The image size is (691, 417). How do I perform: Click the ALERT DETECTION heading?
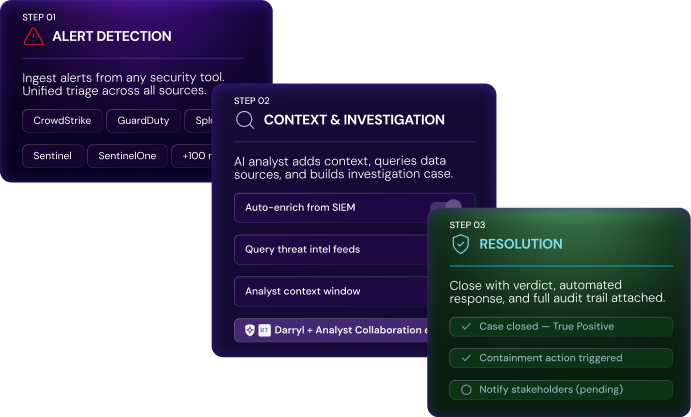coord(112,37)
